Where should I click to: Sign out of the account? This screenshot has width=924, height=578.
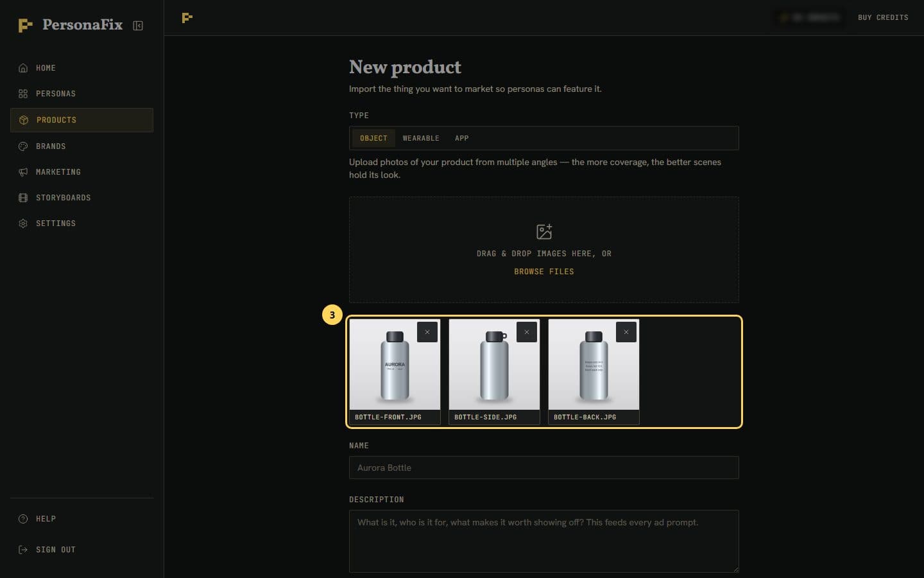click(81, 550)
